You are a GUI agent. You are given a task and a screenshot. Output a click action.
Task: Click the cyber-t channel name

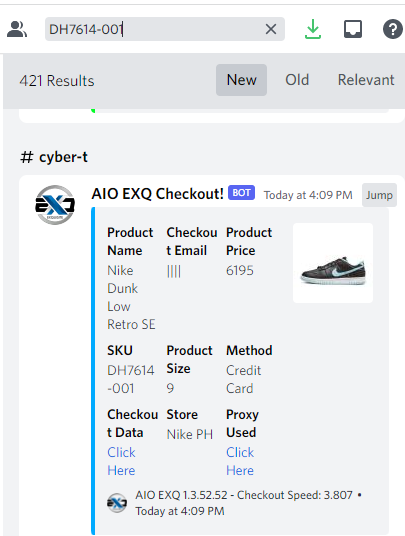(63, 157)
